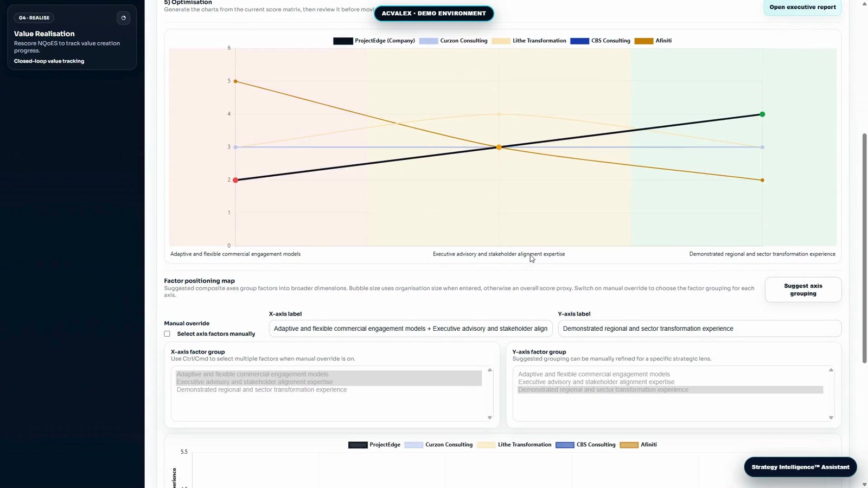This screenshot has width=868, height=488.
Task: Toggle Afiniti legend in positioning map
Action: pos(639,445)
